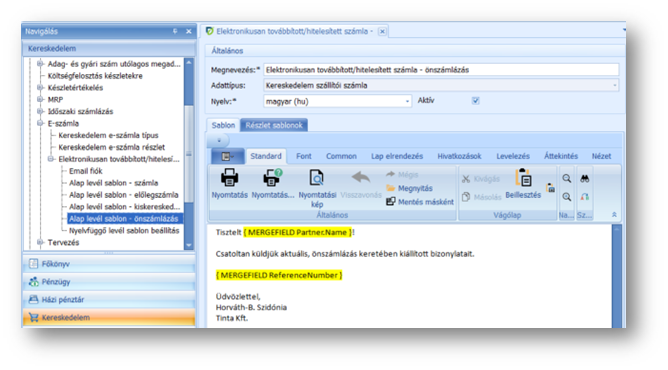Open the Font ribbon tab
Image resolution: width=668 pixels, height=370 pixels.
304,156
